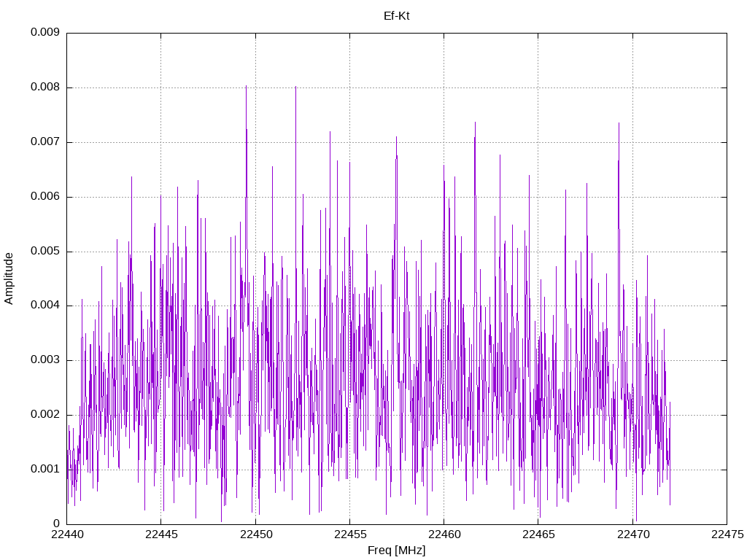The width and height of the screenshot is (747, 560).
Task: Click the x-axis label Freq [MHz]
Action: pos(396,551)
